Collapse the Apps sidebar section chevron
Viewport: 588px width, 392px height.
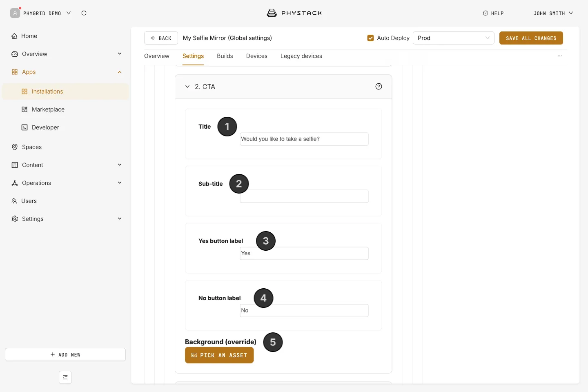[x=120, y=72]
